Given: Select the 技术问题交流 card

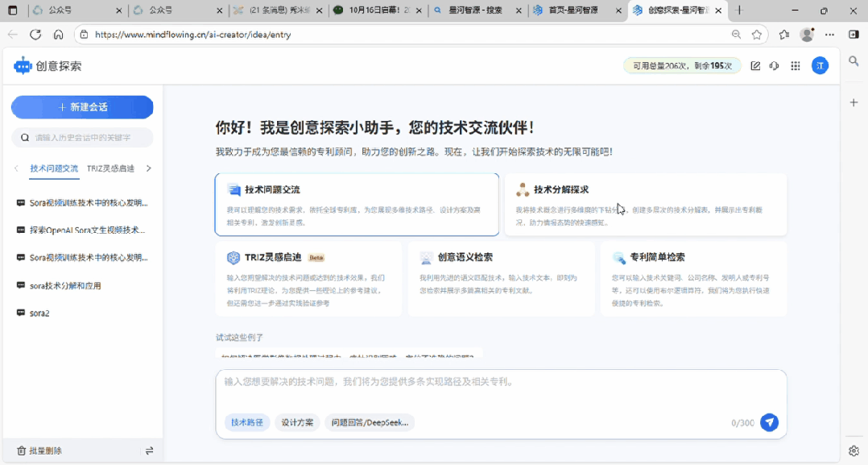Looking at the screenshot, I should pos(357,205).
